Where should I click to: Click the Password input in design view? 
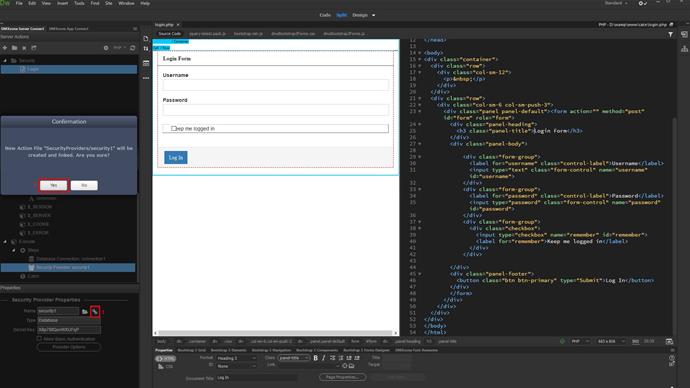(275, 110)
